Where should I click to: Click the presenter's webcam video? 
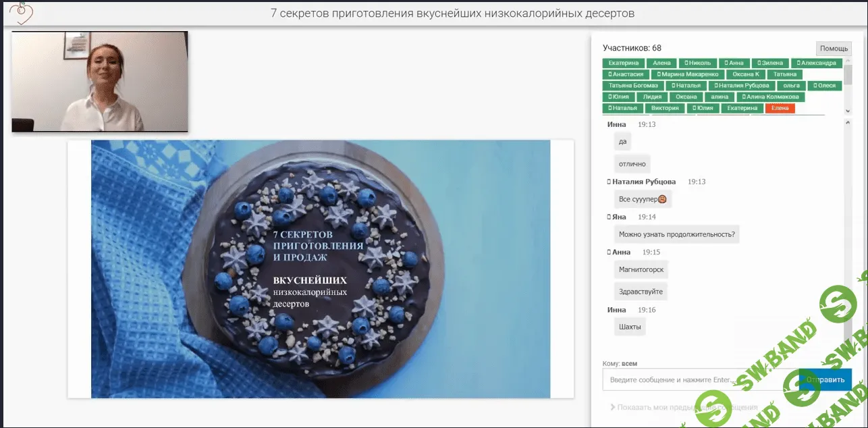pyautogui.click(x=100, y=81)
